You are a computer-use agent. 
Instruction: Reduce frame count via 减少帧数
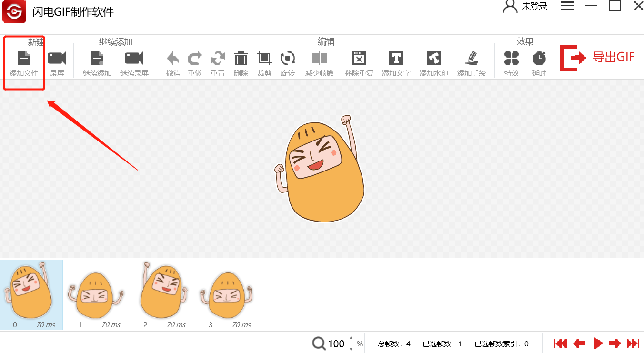(319, 62)
